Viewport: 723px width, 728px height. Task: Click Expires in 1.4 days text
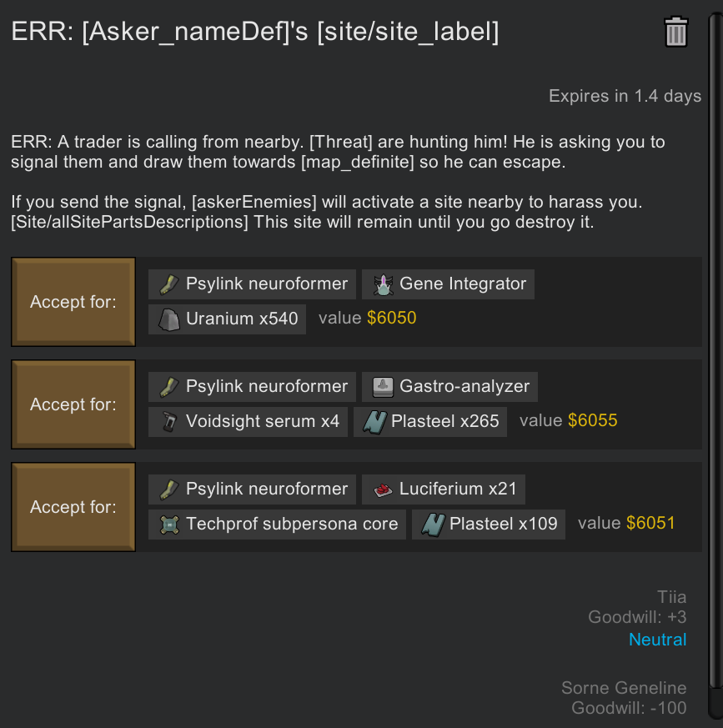(625, 96)
